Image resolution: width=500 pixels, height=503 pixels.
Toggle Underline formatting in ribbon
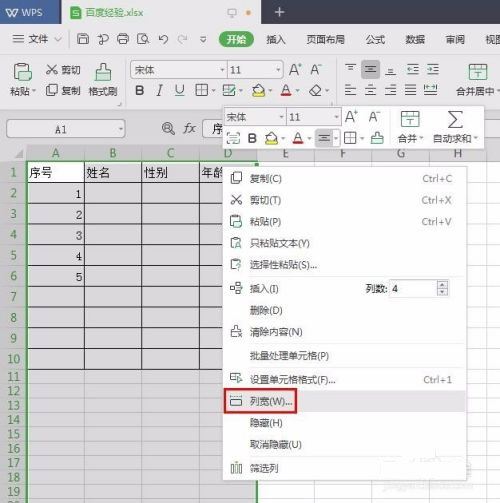click(180, 90)
